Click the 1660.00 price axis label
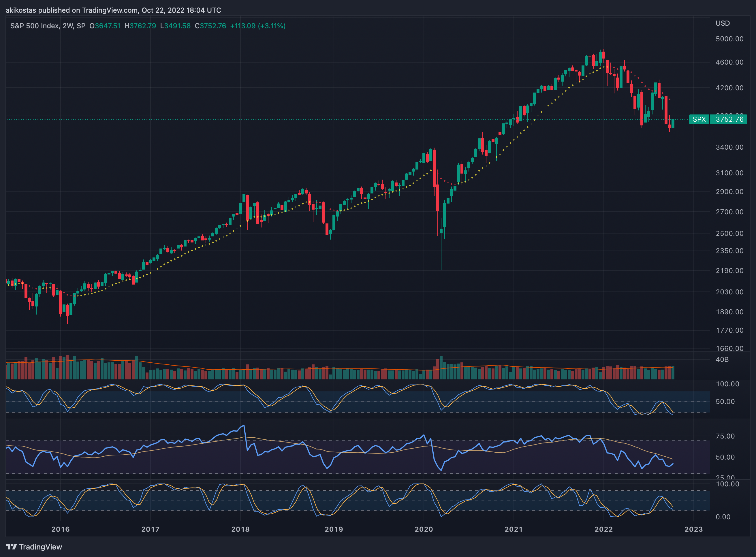Screen dimensions: 756x557 click(730, 348)
